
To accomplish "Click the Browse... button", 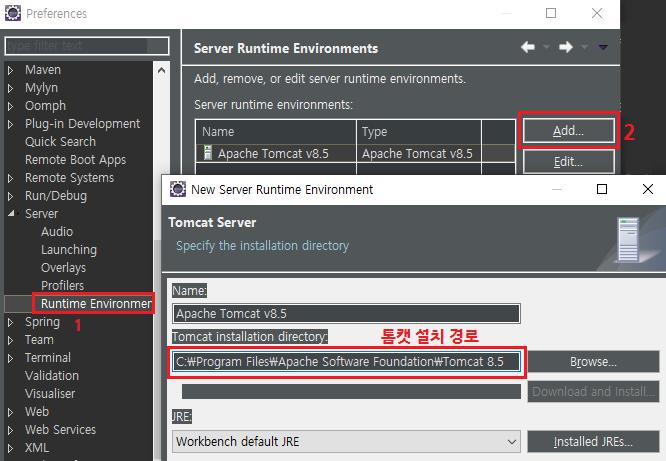I will point(593,362).
